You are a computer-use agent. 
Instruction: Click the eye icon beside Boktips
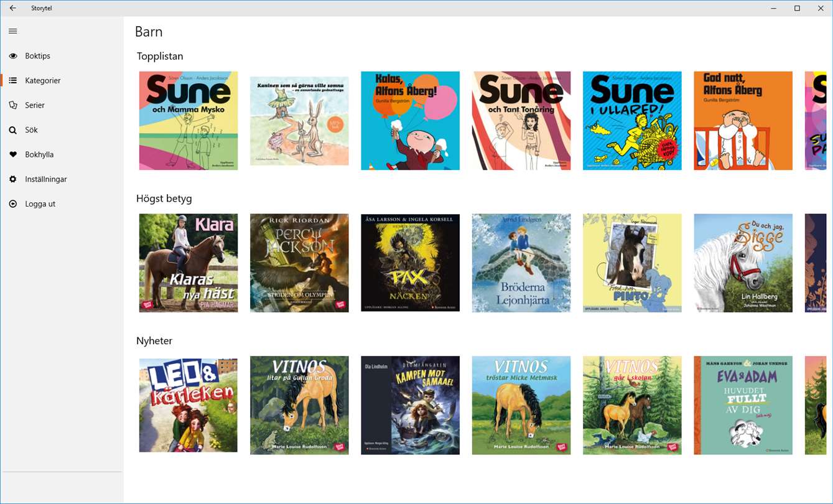click(x=13, y=56)
